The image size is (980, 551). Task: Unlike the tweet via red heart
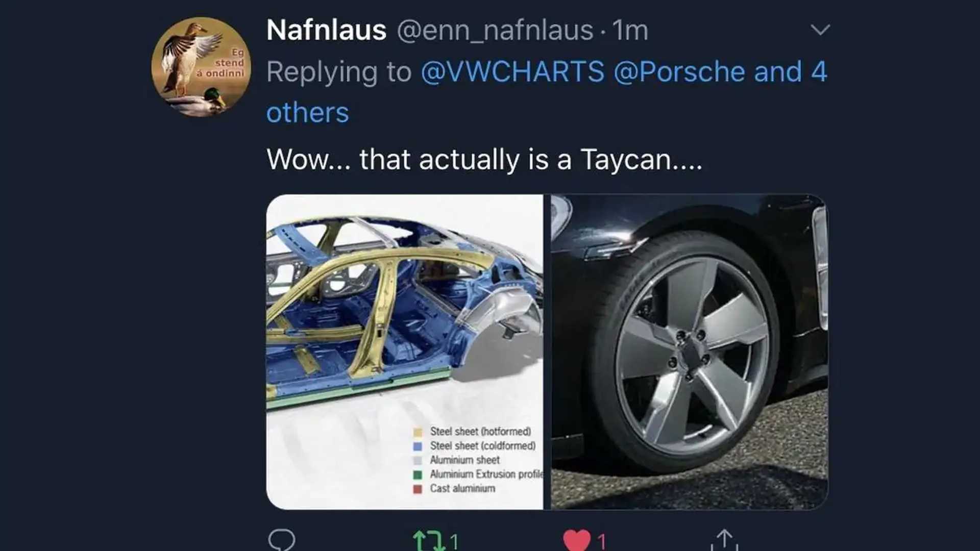(x=576, y=541)
